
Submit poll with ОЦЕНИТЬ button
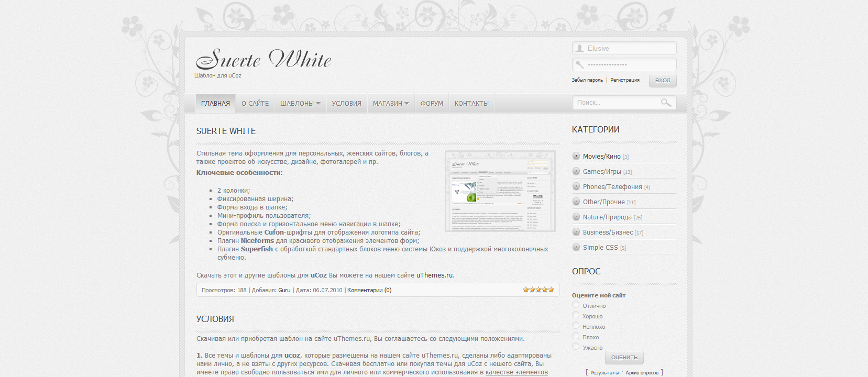[624, 357]
